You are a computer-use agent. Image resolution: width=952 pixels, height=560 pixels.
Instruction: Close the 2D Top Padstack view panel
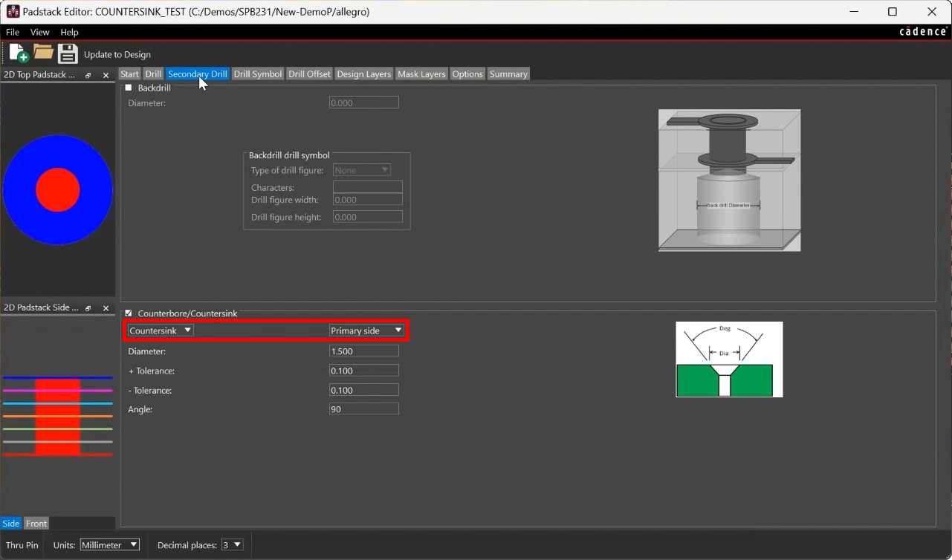click(105, 74)
